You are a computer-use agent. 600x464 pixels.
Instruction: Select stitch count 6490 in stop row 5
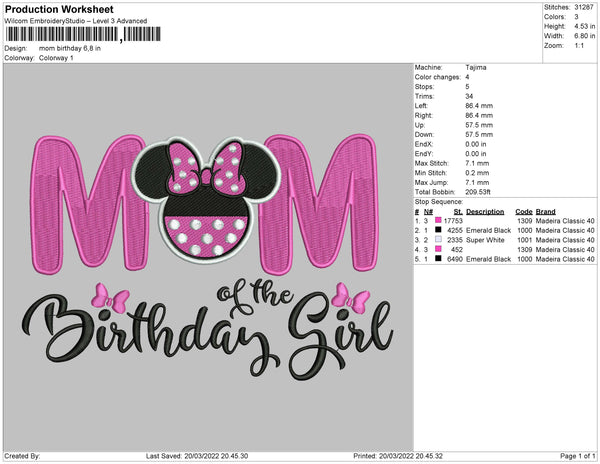tap(455, 259)
